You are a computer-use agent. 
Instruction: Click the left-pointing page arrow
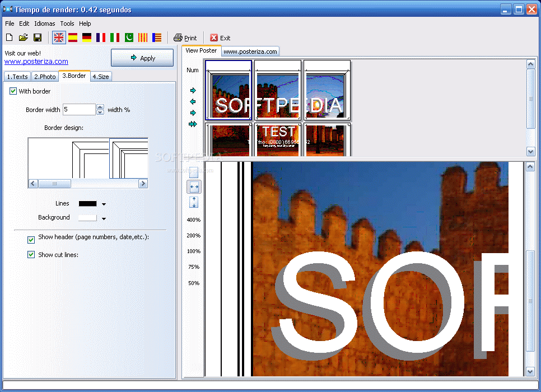(x=193, y=101)
